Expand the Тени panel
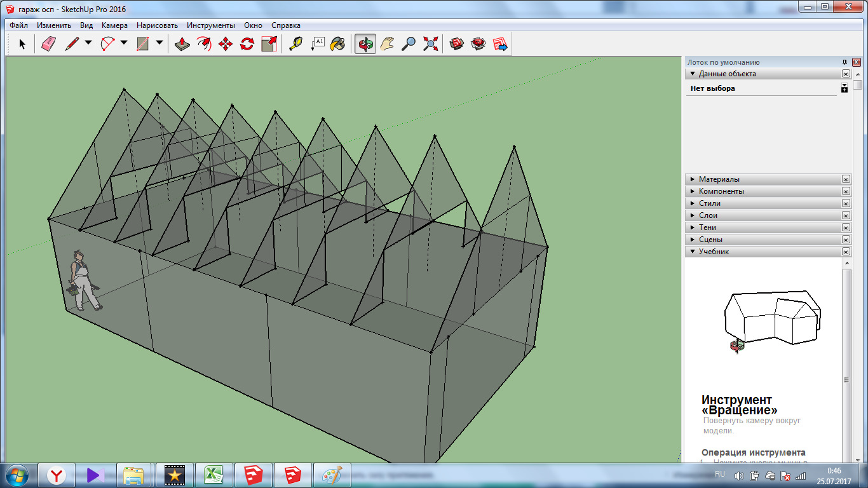Image resolution: width=868 pixels, height=488 pixels. tap(693, 227)
